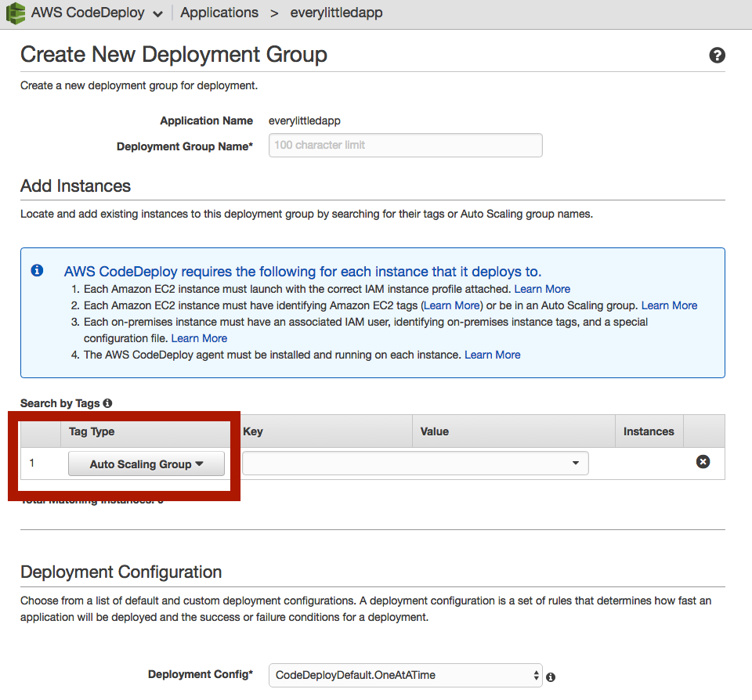Remove tag row with the X icon
The height and width of the screenshot is (700, 752).
pos(703,462)
